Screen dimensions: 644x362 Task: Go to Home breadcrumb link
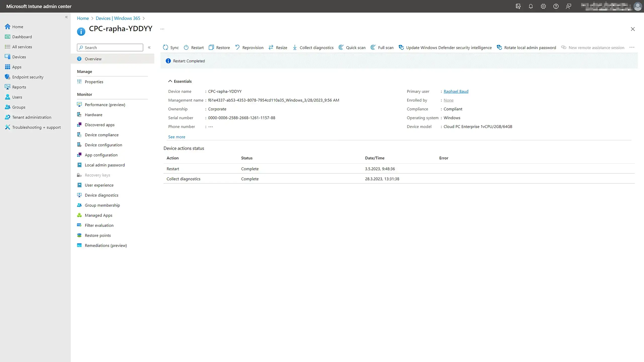pyautogui.click(x=83, y=18)
